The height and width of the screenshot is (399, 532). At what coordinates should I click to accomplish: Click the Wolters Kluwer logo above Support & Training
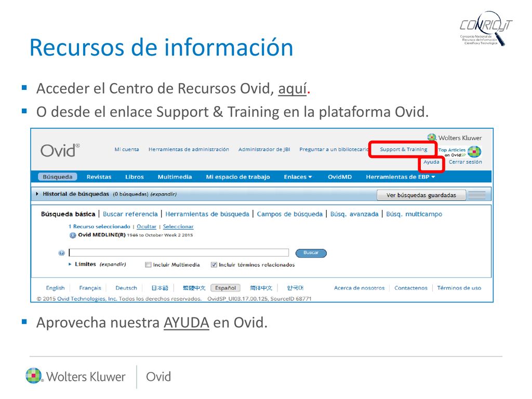(x=454, y=137)
